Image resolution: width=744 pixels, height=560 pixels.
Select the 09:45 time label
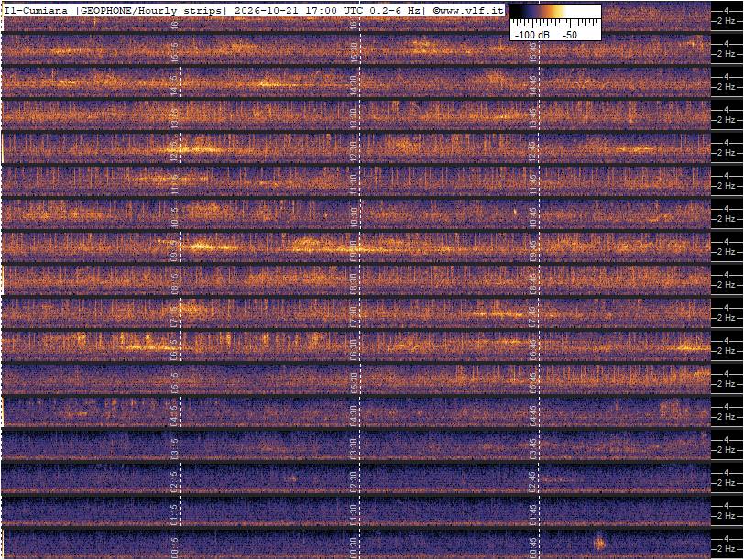coord(533,251)
